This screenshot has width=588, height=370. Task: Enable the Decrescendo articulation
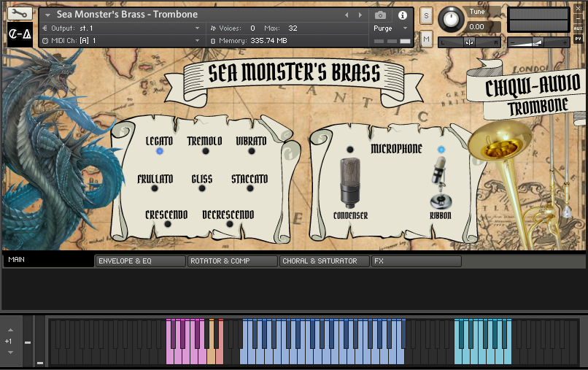(230, 224)
